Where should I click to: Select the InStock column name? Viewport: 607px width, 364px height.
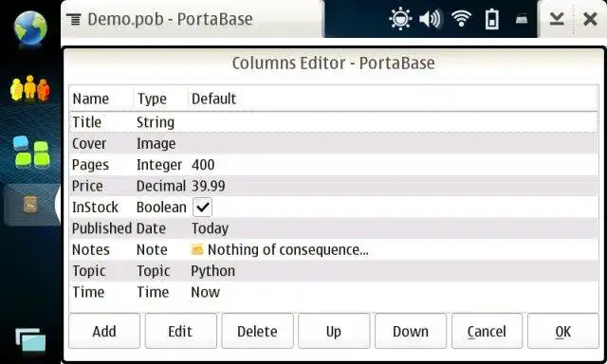(x=95, y=208)
